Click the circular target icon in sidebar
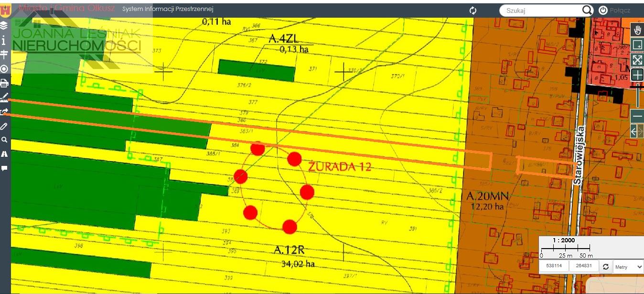Image resolution: width=644 pixels, height=294 pixels. (4, 69)
